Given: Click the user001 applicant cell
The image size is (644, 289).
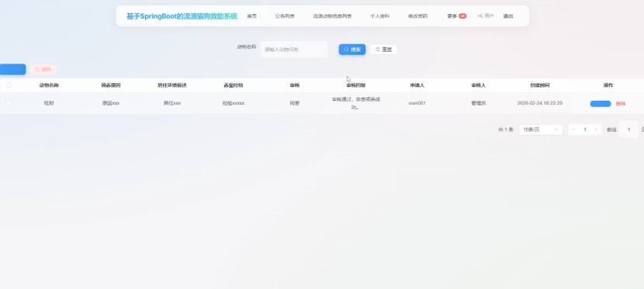Looking at the screenshot, I should (x=417, y=103).
